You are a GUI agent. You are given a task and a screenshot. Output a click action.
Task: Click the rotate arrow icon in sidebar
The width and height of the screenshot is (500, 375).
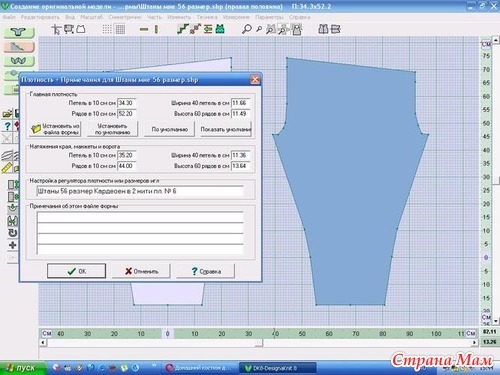point(12,233)
